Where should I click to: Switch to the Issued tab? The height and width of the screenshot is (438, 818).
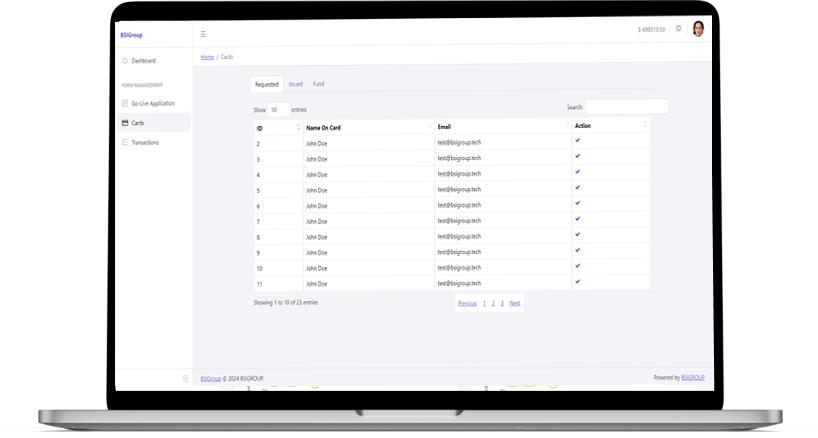pos(295,84)
